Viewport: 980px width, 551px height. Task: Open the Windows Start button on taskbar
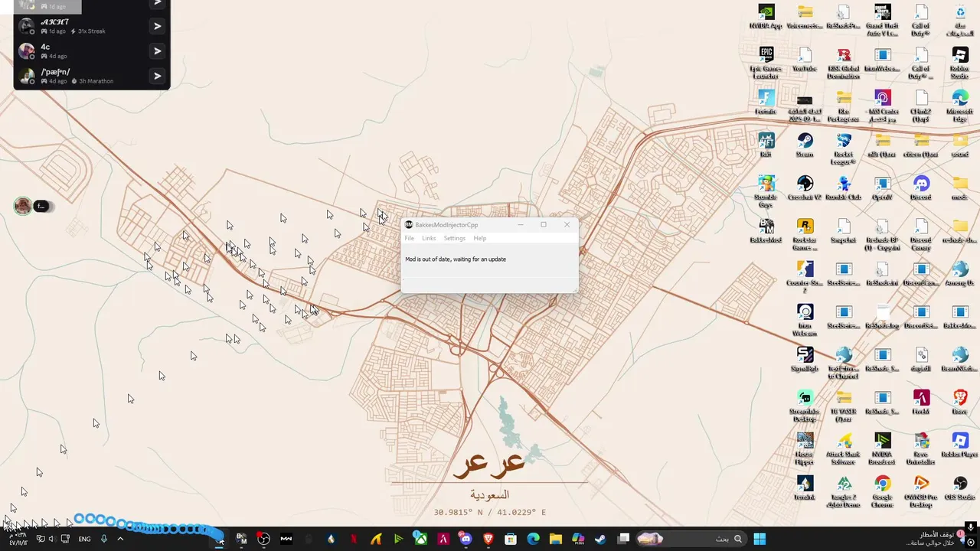(759, 539)
